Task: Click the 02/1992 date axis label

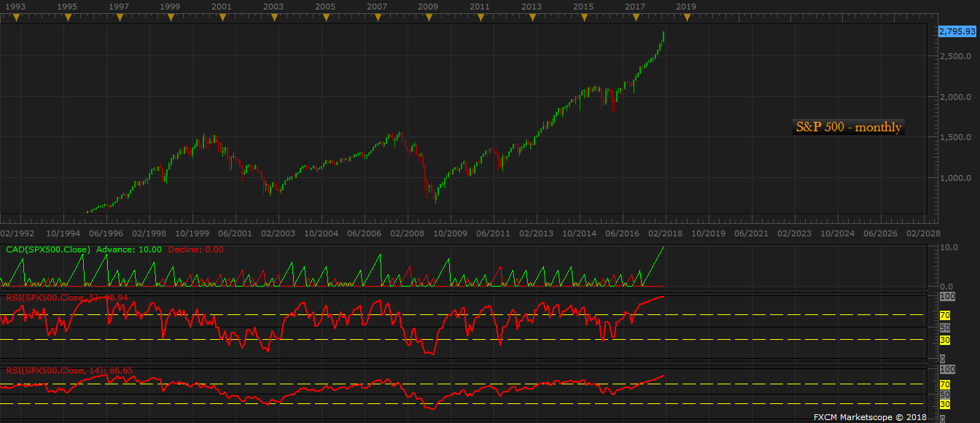Action: click(17, 234)
